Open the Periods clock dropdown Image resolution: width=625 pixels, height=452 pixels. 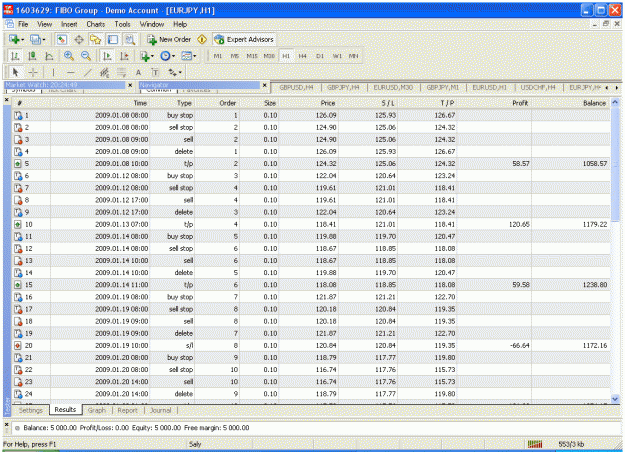pos(173,57)
